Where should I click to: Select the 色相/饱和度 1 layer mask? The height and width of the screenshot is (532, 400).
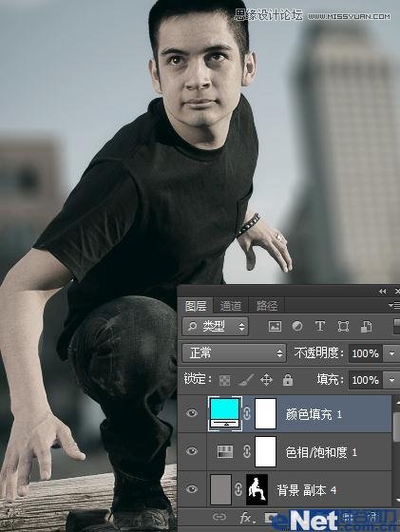(265, 451)
